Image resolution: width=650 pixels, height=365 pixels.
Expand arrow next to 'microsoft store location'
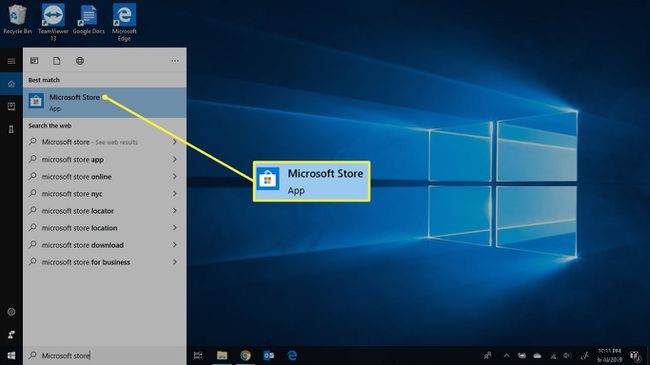(x=175, y=228)
